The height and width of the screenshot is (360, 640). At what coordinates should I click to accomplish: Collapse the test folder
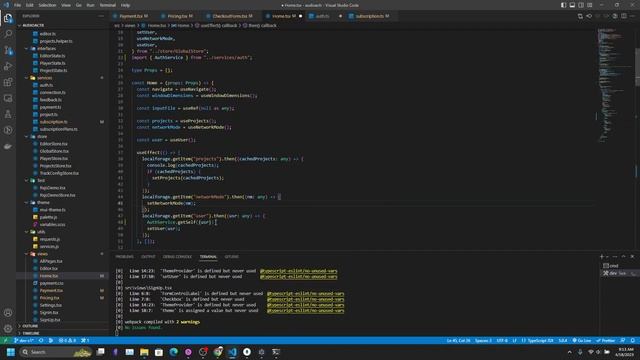(41, 180)
